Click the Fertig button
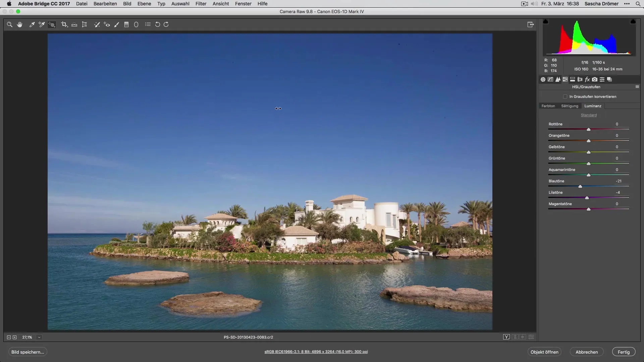Viewport: 644px width, 362px height. click(624, 352)
